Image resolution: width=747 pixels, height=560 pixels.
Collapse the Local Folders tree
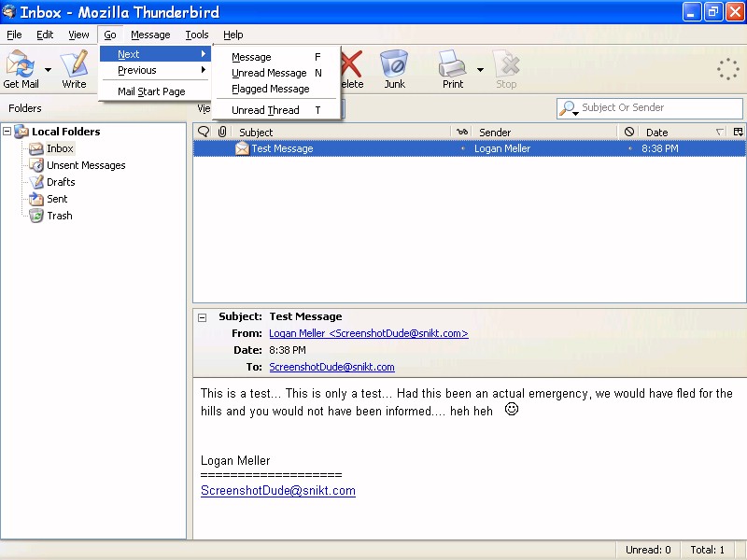tap(7, 131)
